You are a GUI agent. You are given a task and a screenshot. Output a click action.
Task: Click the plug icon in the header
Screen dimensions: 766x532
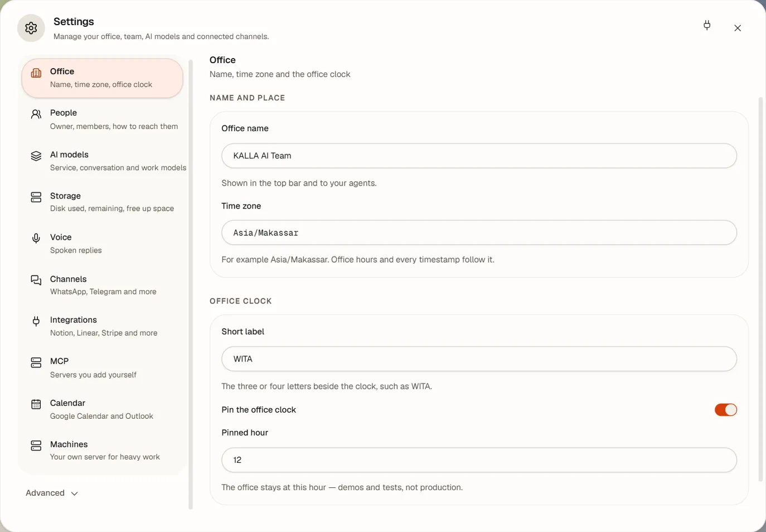point(707,25)
